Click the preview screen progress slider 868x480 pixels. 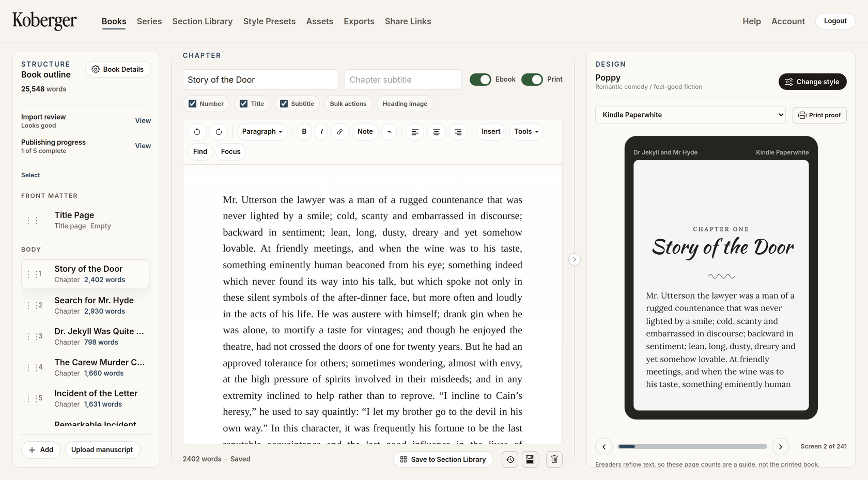point(692,446)
